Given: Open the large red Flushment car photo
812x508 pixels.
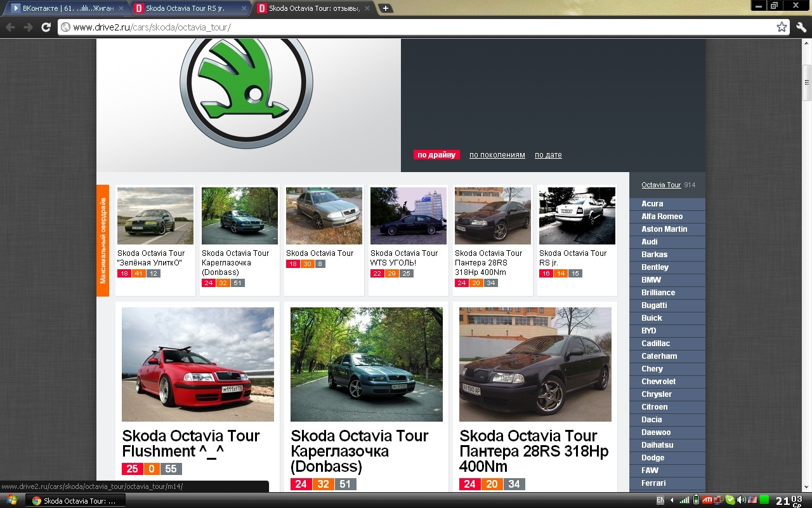Looking at the screenshot, I should (x=198, y=364).
